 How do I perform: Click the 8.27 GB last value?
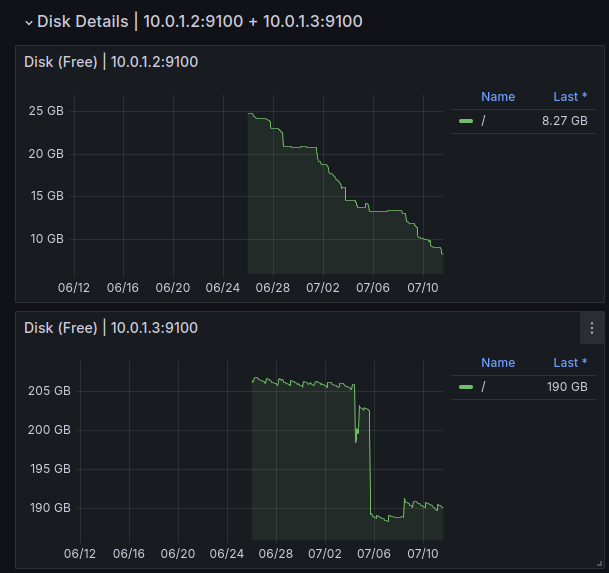tap(565, 121)
